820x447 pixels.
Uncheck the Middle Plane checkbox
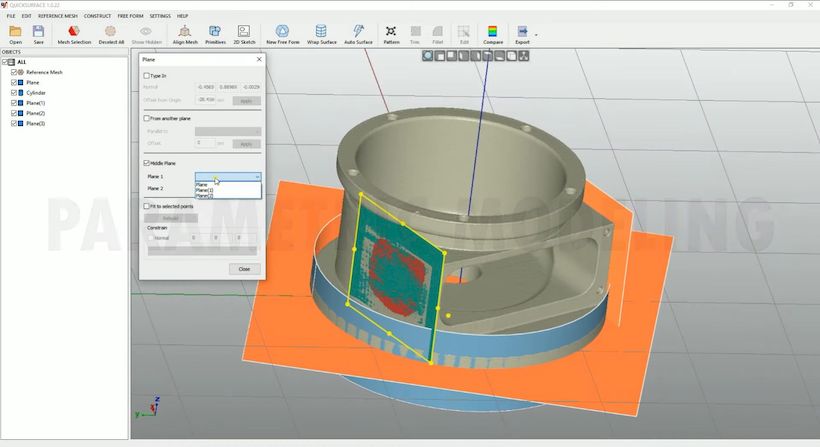pyautogui.click(x=146, y=163)
